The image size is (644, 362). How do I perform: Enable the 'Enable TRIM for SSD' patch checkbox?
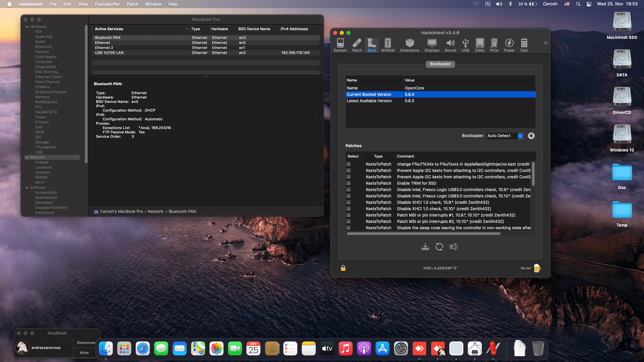tap(348, 183)
